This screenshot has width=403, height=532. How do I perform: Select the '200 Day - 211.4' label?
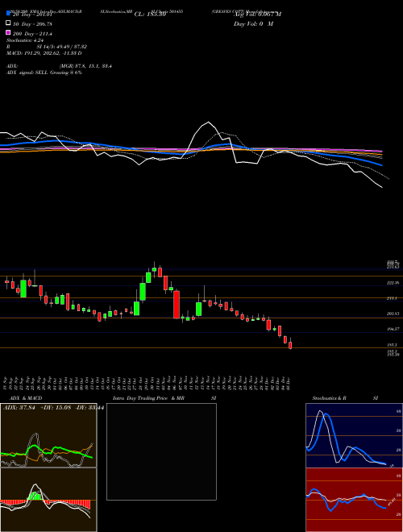32,34
